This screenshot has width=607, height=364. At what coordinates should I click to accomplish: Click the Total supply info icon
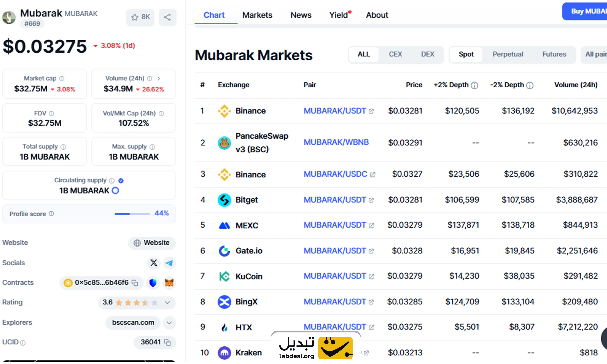(63, 147)
